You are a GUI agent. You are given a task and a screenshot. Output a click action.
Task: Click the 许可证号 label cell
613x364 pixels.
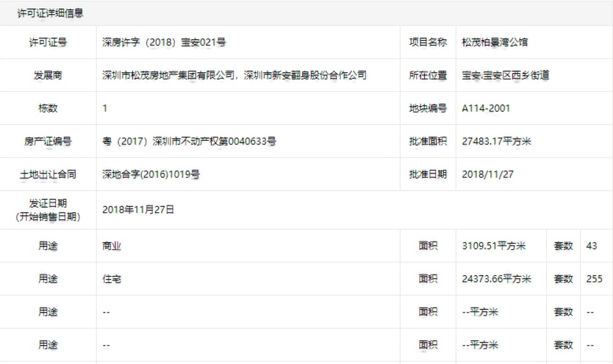(48, 42)
